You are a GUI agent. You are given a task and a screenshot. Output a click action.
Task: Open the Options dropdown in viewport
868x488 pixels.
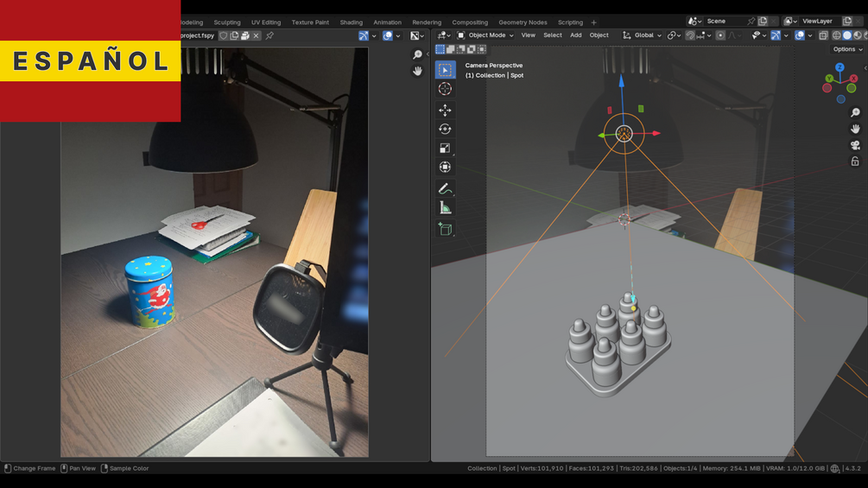click(847, 49)
